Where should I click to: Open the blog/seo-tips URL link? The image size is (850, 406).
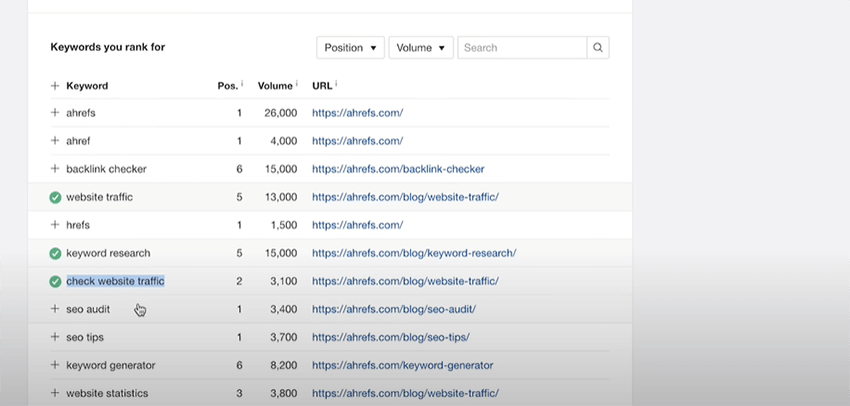pos(390,337)
